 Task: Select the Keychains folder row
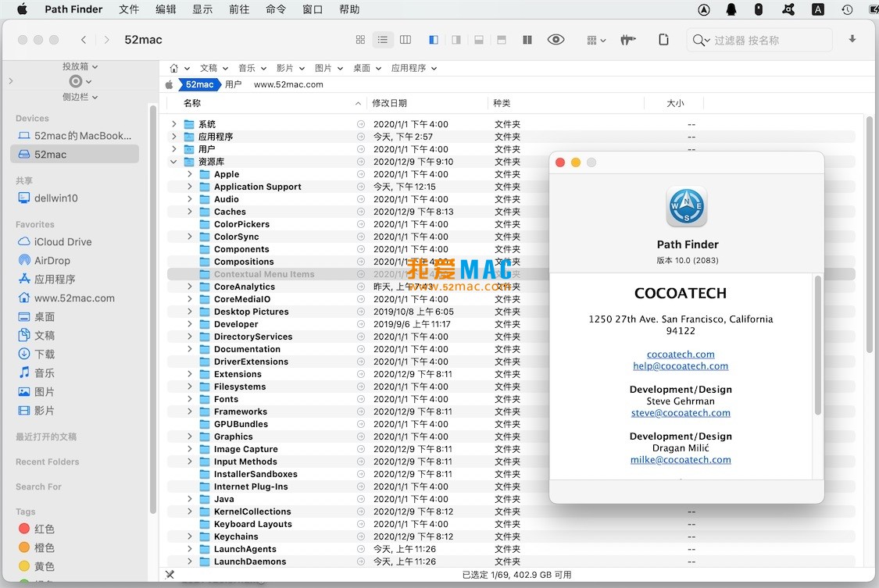pyautogui.click(x=511, y=536)
